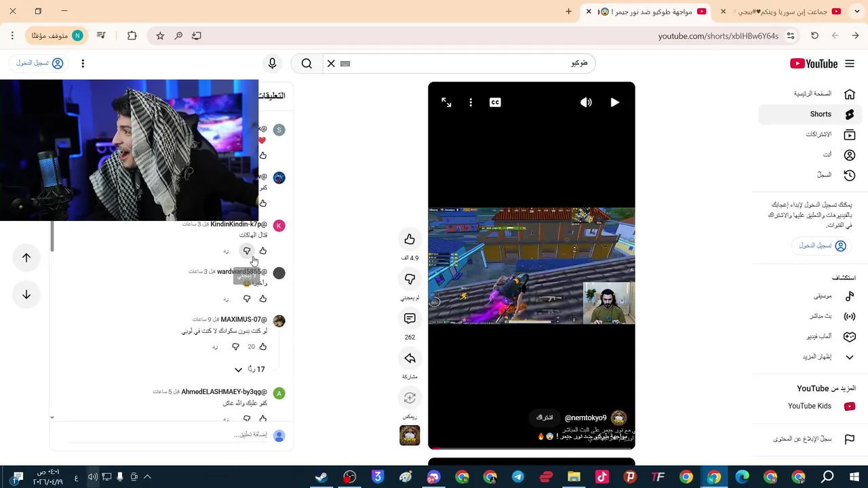
Task: Open YouTube Kids link
Action: (810, 406)
